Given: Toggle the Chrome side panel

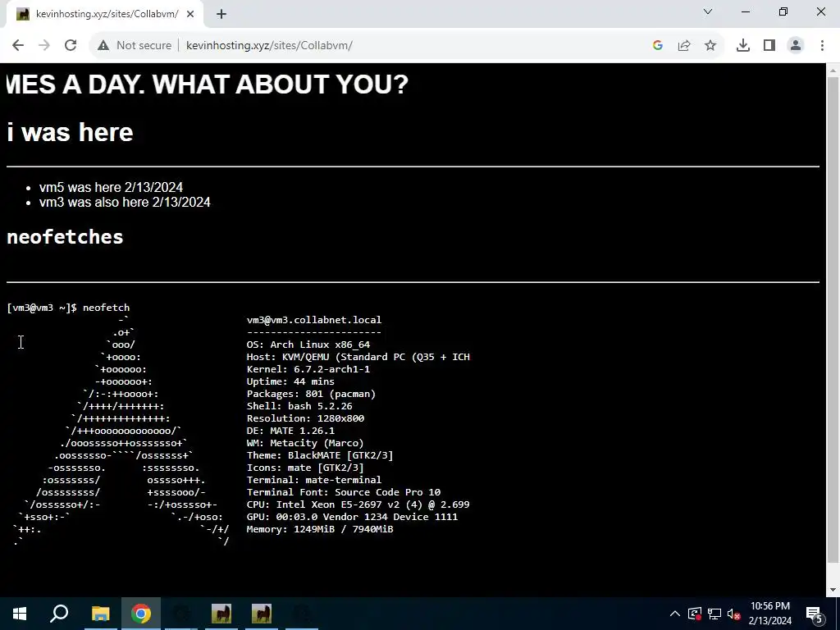Looking at the screenshot, I should point(769,46).
